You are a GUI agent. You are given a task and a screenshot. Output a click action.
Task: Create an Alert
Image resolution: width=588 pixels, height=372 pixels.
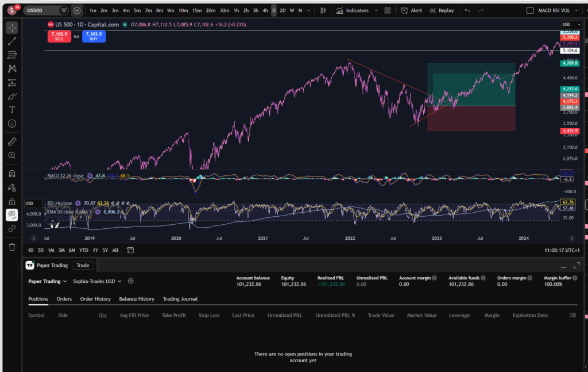point(411,10)
